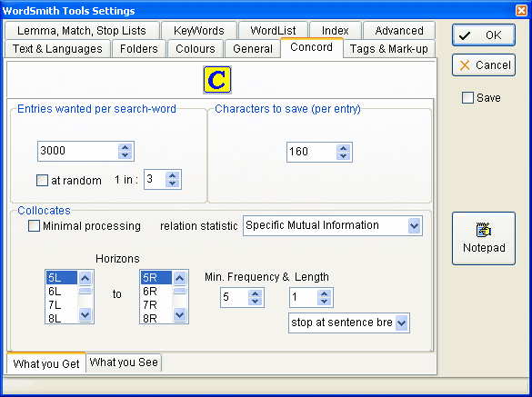532x397 pixels.
Task: Open the Colours tab
Action: 196,49
